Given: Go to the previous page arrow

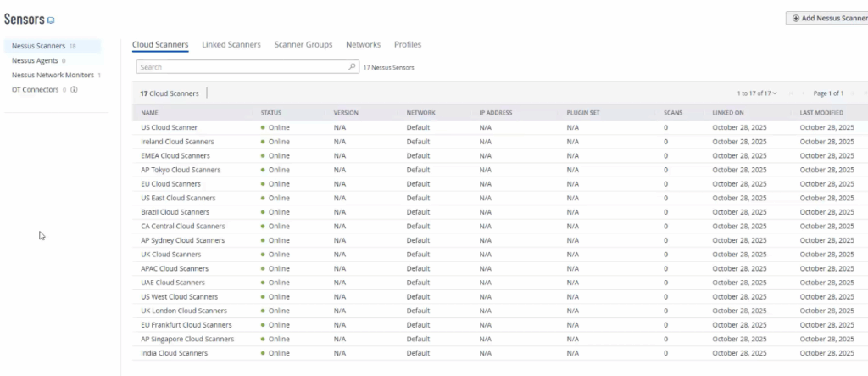Looking at the screenshot, I should (803, 93).
